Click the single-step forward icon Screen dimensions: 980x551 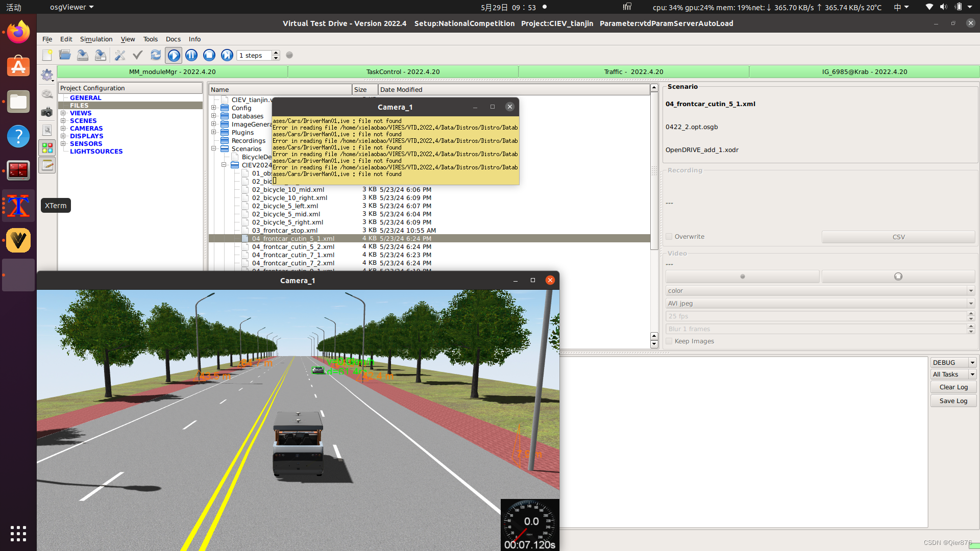click(227, 55)
